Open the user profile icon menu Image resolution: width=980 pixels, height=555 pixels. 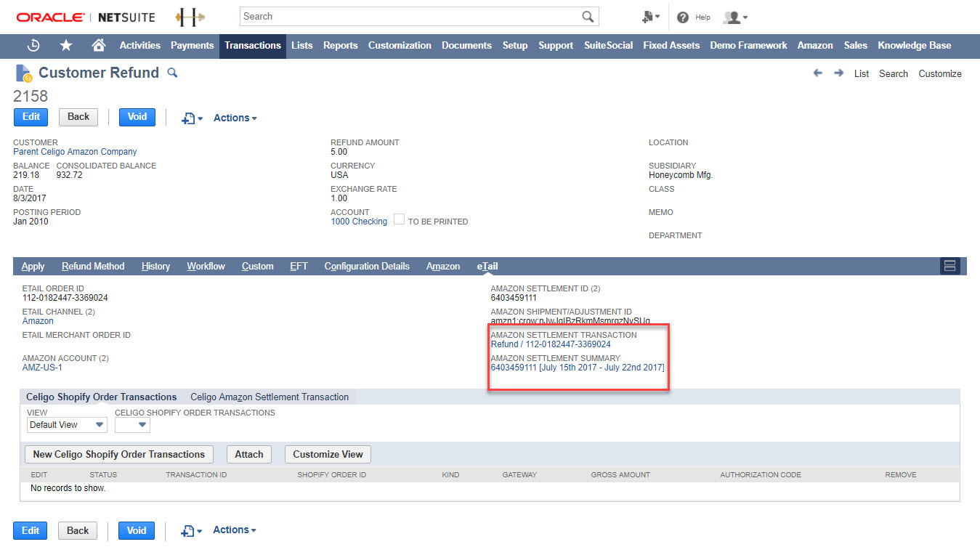point(735,17)
